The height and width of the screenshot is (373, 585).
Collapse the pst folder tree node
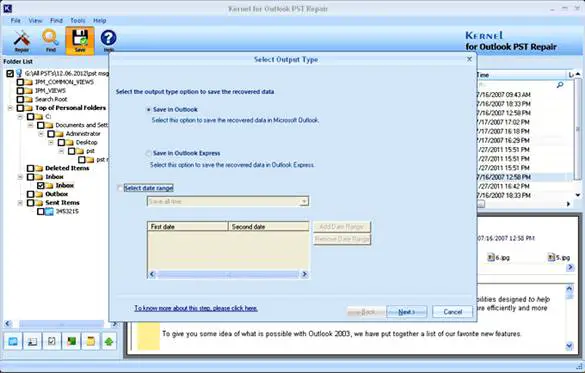click(x=61, y=151)
